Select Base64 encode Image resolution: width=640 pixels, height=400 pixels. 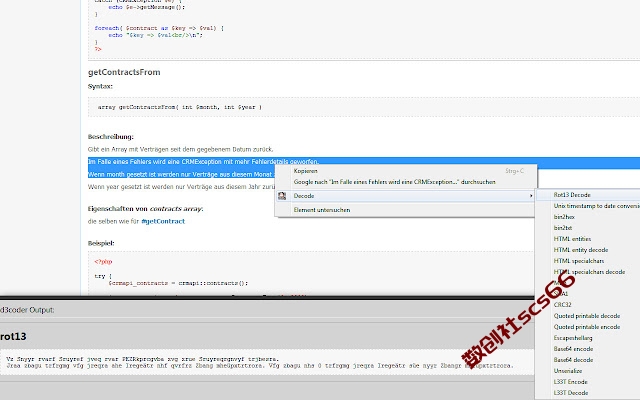pos(573,349)
